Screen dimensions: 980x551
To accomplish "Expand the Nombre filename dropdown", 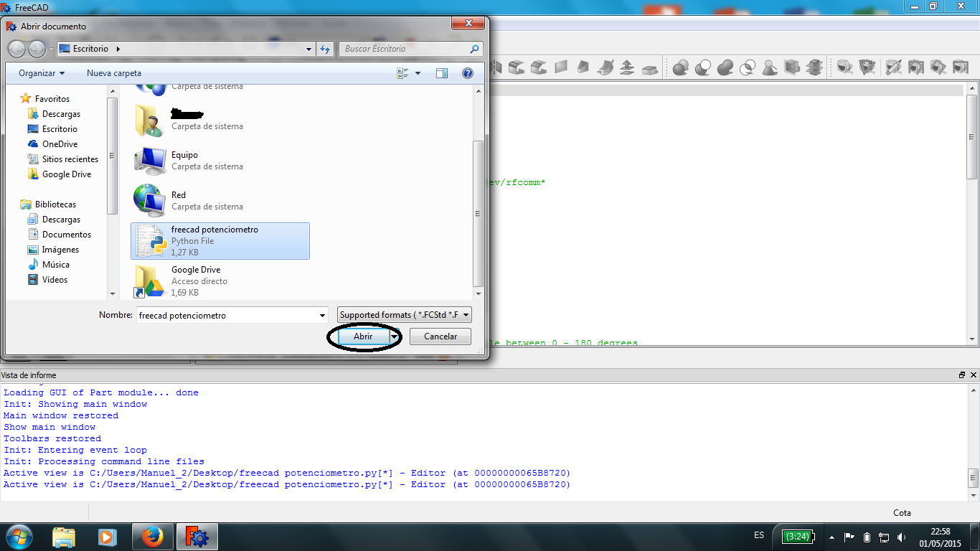I will (x=322, y=315).
